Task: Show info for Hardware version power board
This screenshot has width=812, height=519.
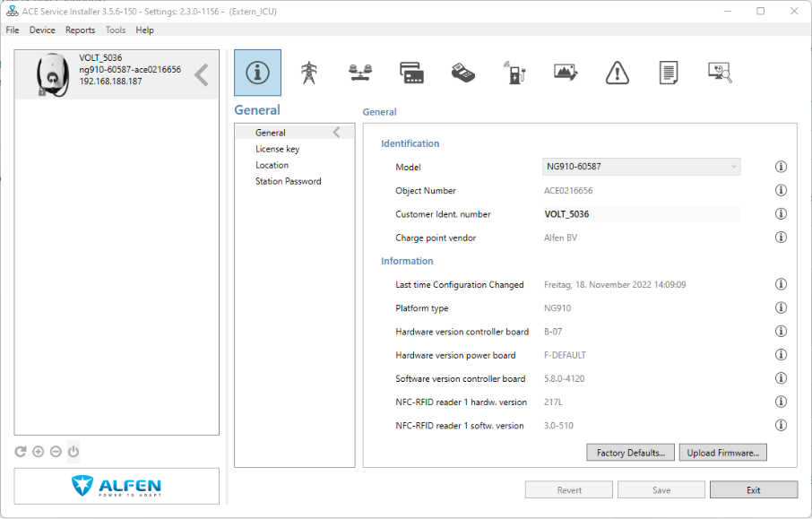Action: [781, 355]
